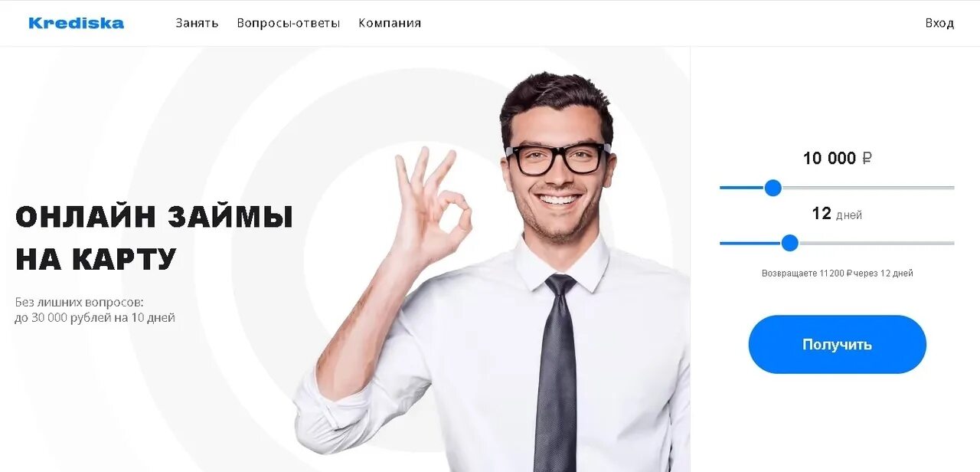Viewport: 980px width, 472px height.
Task: Click the НА КАРТУ headline line
Action: click(x=96, y=260)
